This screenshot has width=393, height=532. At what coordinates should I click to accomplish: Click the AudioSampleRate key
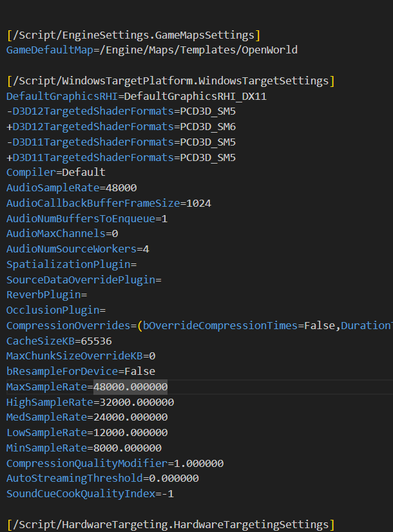pyautogui.click(x=53, y=188)
